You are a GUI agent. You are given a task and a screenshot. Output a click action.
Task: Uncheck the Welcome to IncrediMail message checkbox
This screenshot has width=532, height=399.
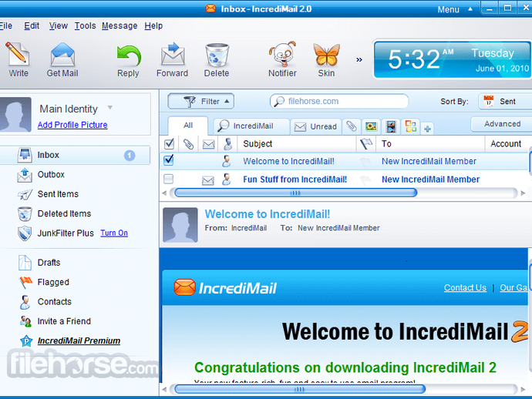pos(169,160)
